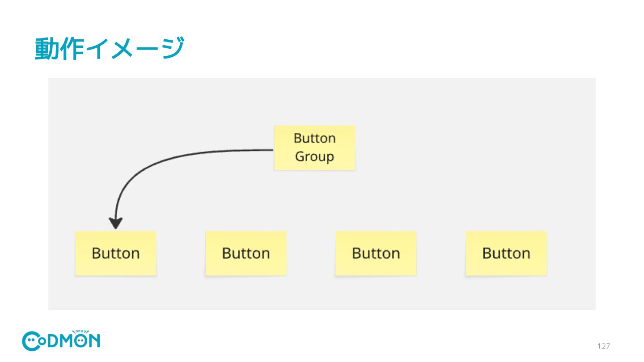Click the CODMON logo text
The height and width of the screenshot is (362, 644).
61,341
